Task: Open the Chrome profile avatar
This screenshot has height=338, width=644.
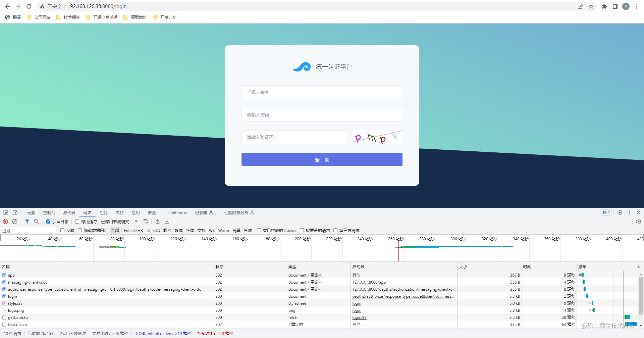Action: point(626,6)
